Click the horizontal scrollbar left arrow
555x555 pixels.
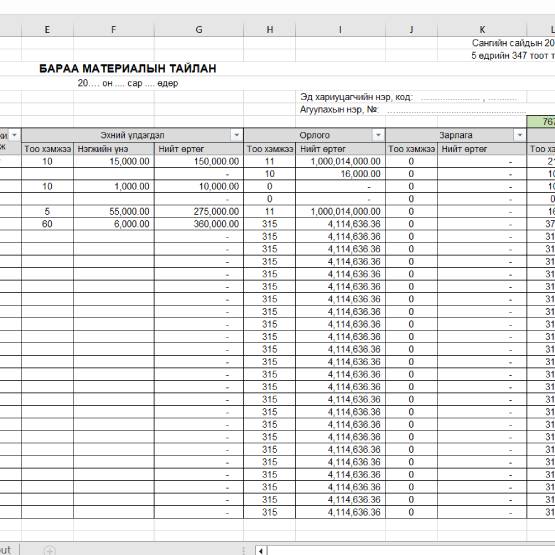[x=261, y=551]
